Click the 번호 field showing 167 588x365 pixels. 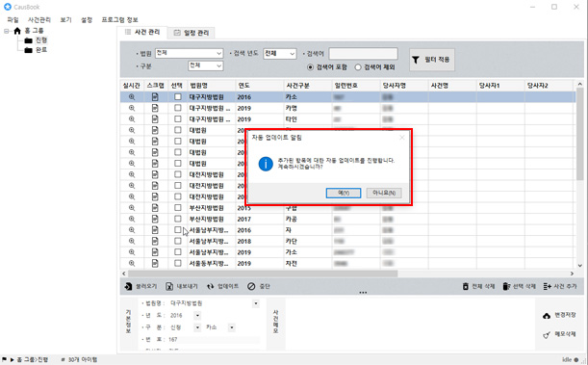point(213,340)
